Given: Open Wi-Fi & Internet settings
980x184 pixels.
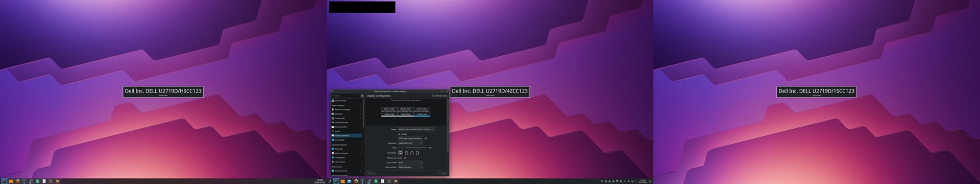Looking at the screenshot, I should (x=346, y=171).
